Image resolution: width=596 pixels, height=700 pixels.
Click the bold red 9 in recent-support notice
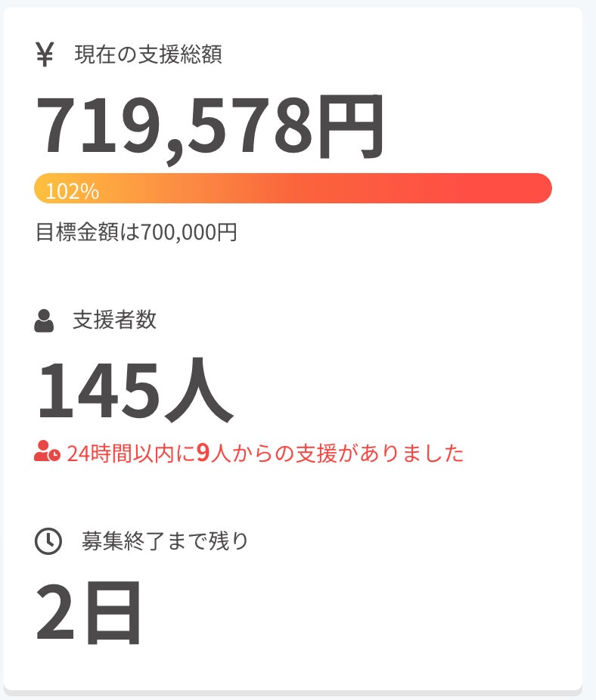click(203, 453)
